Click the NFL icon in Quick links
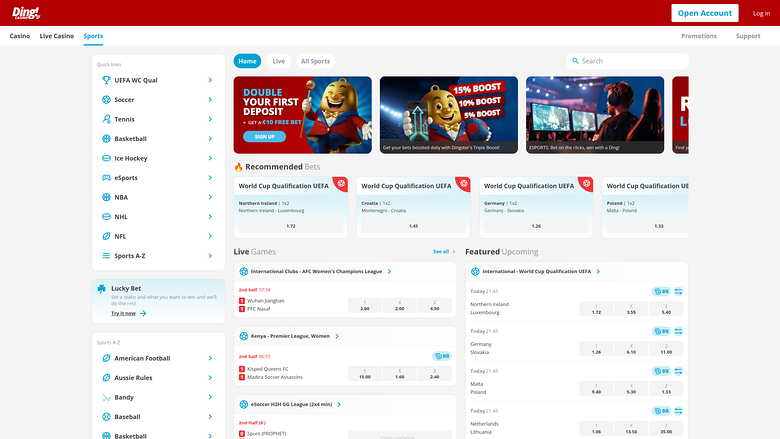The image size is (780, 439). point(106,236)
